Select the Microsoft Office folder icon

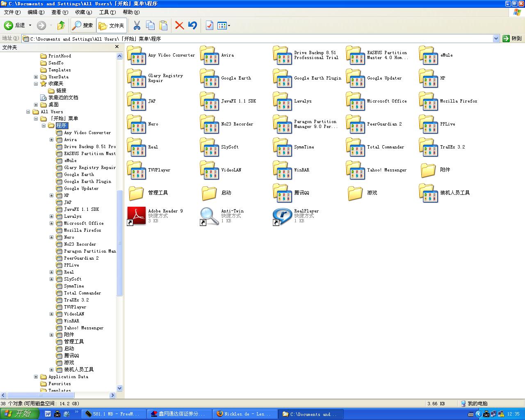pyautogui.click(x=355, y=101)
